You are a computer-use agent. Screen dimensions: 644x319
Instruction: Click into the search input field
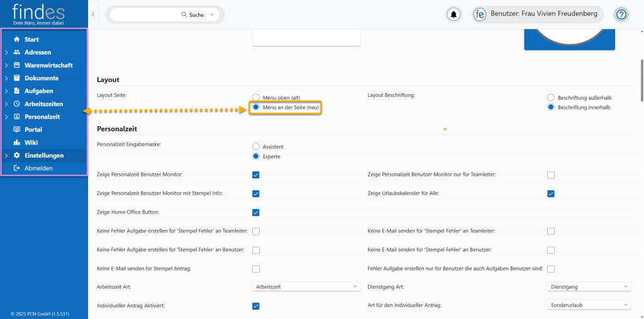(145, 14)
